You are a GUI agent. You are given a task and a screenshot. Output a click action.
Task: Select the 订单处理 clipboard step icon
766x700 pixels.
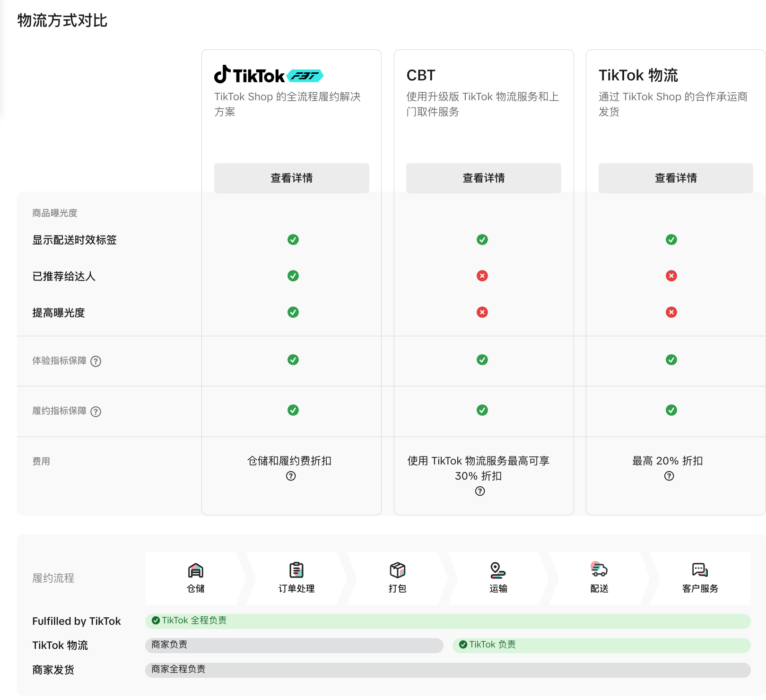[296, 570]
